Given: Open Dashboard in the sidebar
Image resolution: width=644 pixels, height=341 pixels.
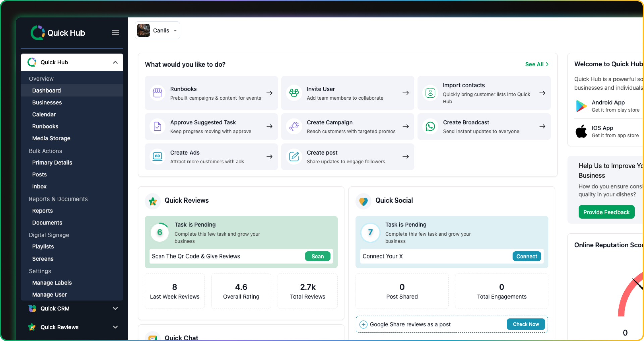Looking at the screenshot, I should (72, 90).
